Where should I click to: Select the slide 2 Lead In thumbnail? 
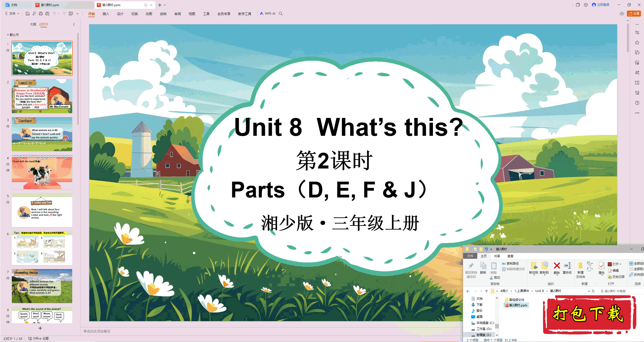tap(42, 96)
